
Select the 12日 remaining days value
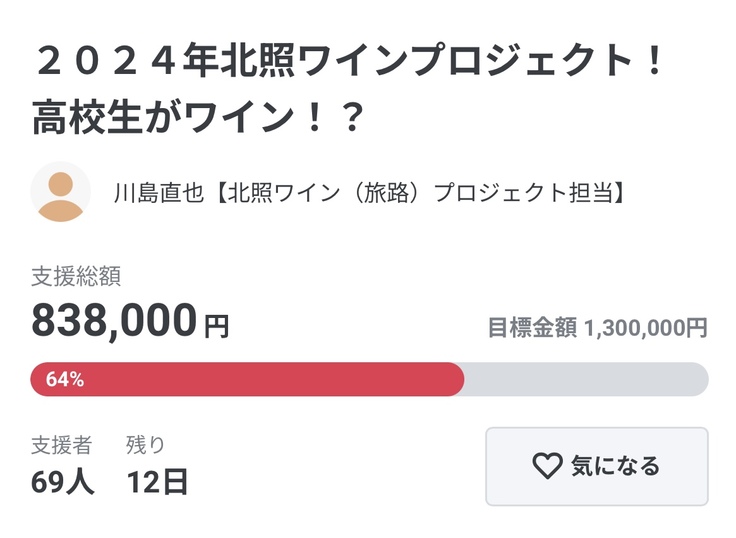[157, 482]
